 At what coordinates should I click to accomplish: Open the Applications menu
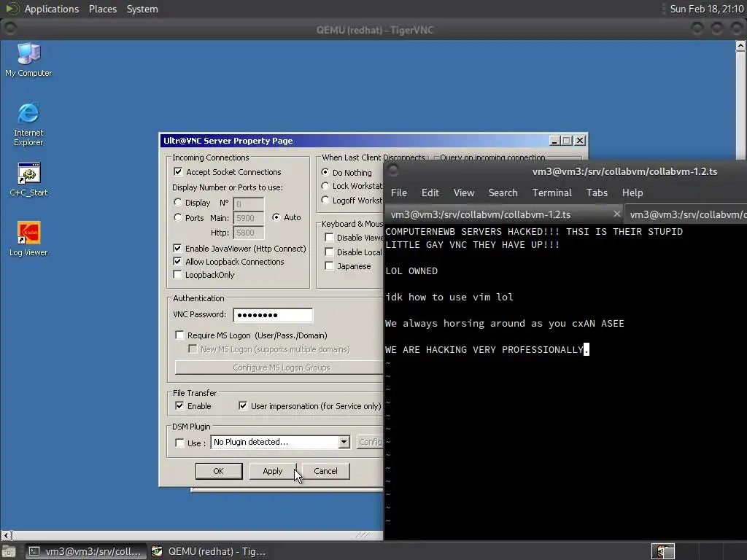coord(52,9)
